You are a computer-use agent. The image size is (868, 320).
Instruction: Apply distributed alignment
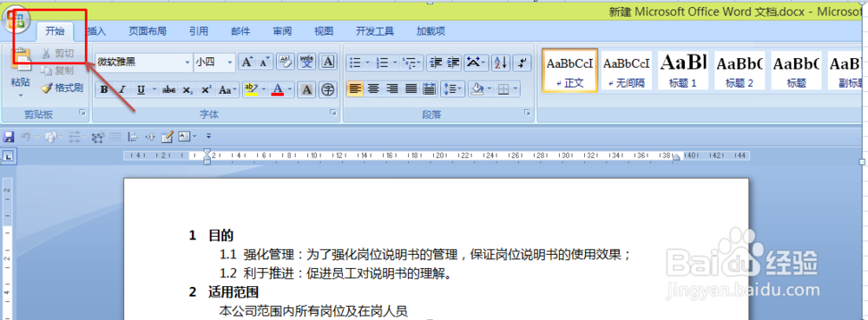[x=429, y=88]
